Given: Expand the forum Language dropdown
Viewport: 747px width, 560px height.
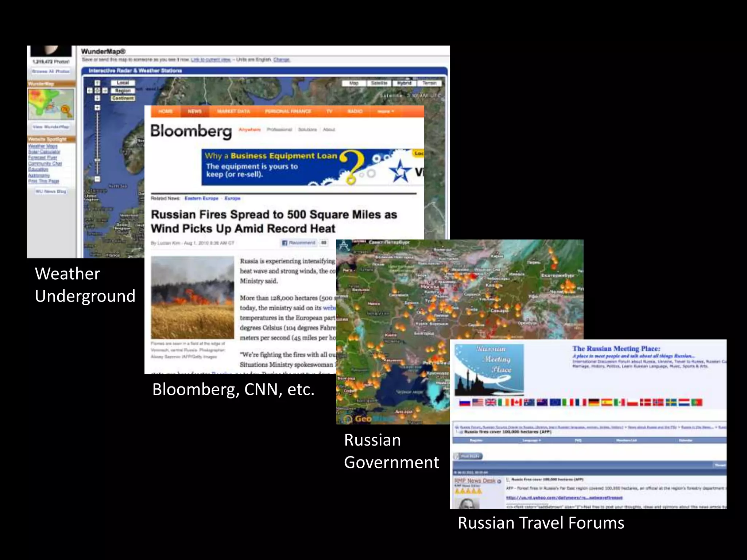Looking at the screenshot, I should click(x=531, y=440).
